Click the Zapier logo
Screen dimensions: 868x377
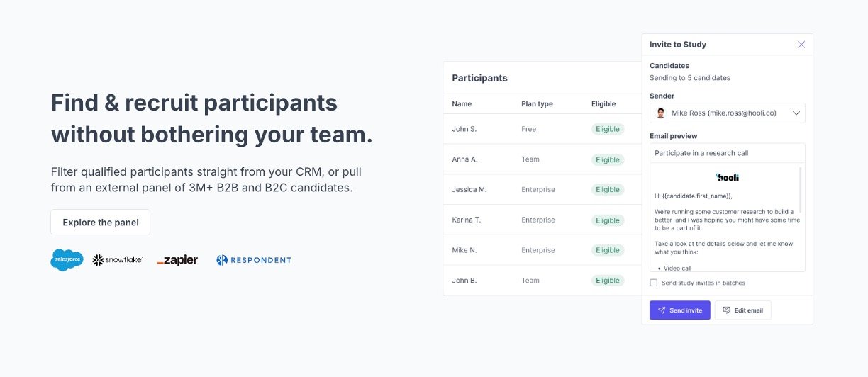pos(177,260)
